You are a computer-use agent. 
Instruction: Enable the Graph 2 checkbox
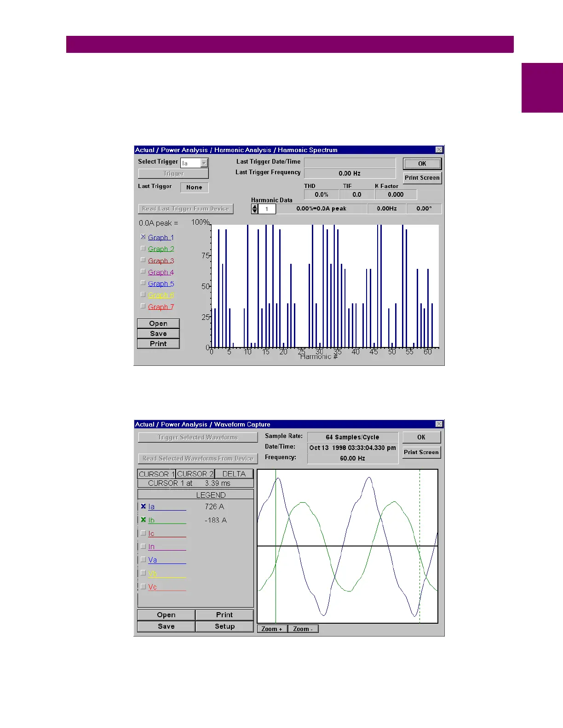[x=143, y=249]
